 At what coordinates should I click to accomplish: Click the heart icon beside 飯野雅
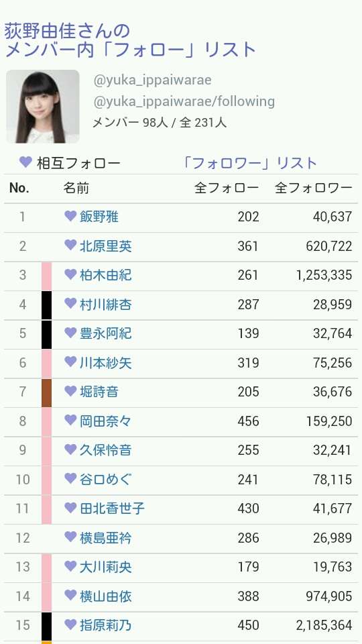(70, 215)
